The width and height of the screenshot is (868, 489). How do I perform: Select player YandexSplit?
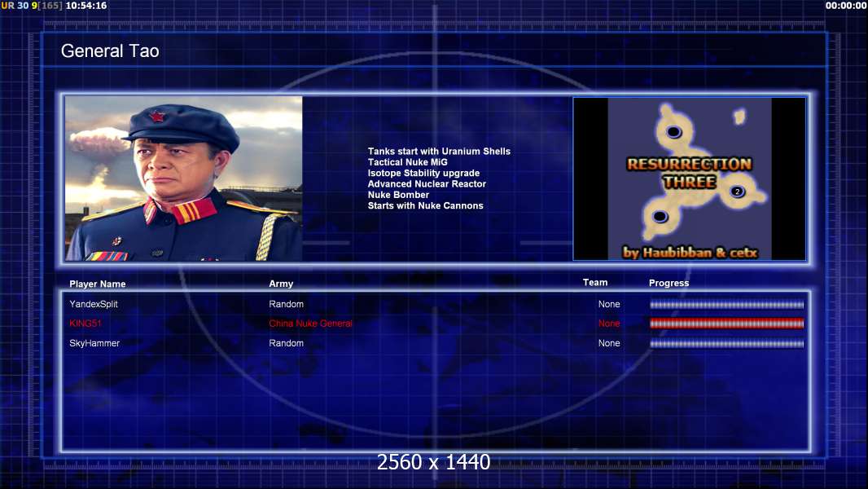coord(94,304)
